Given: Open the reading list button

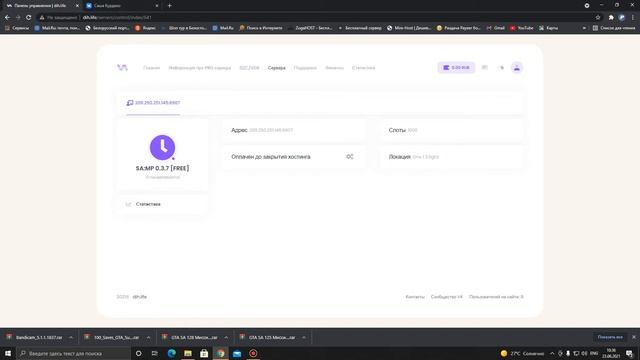Looking at the screenshot, I should 614,28.
